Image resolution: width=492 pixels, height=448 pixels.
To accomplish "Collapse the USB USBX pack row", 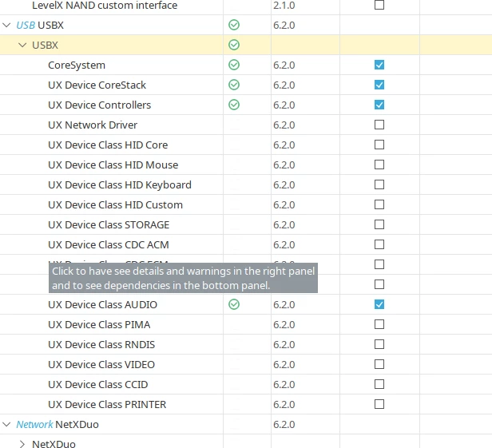I will tap(6, 25).
